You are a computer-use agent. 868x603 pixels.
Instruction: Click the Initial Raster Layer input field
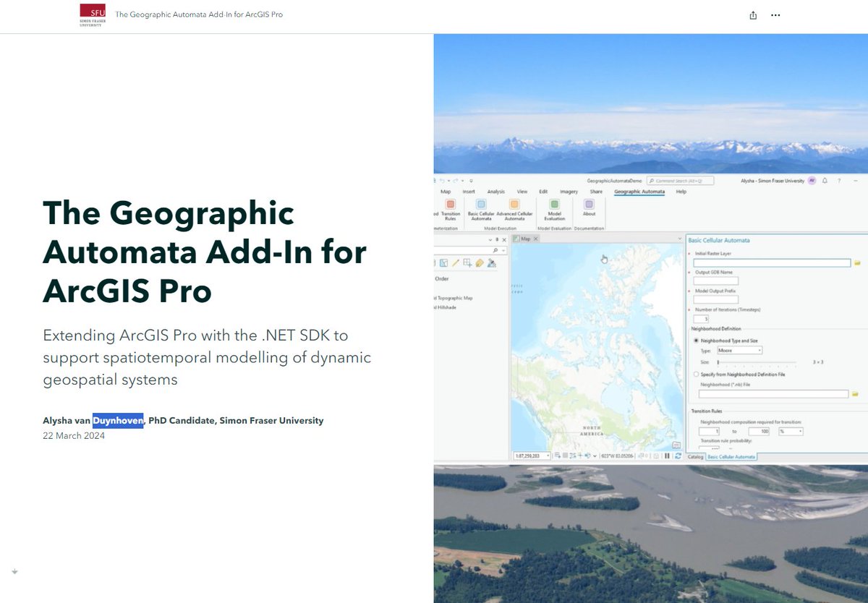point(772,263)
